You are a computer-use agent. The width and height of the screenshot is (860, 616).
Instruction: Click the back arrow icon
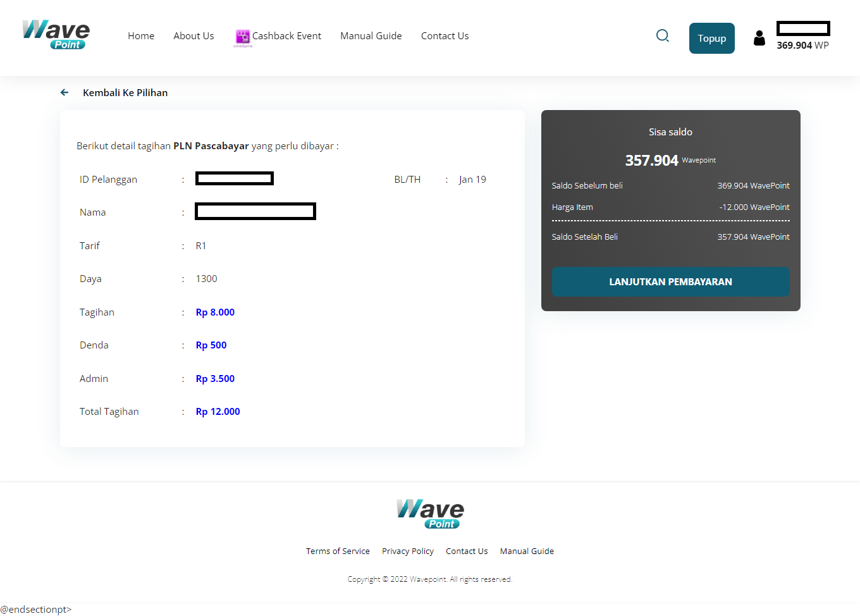(x=64, y=93)
